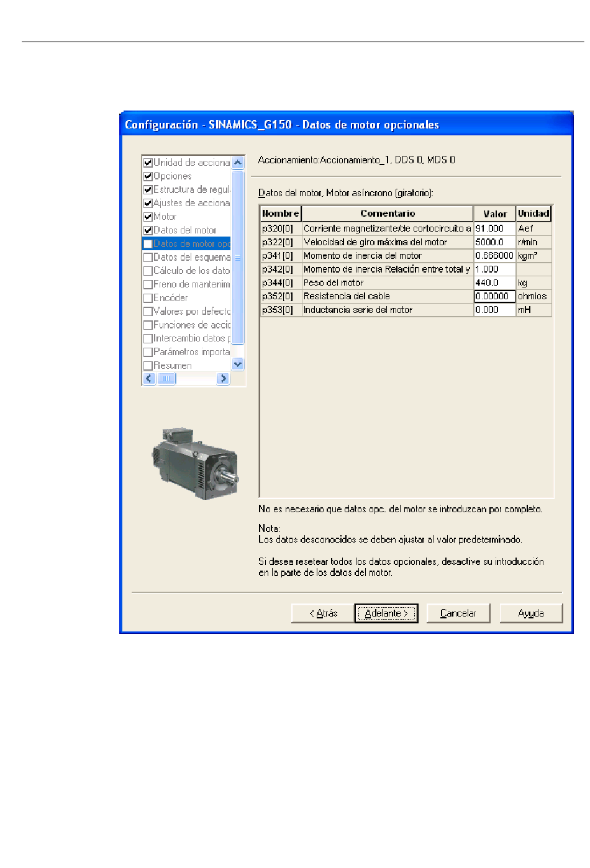Viewport: 590px width, 868px height.
Task: Select the p320[0] parameter name cell
Action: point(281,228)
